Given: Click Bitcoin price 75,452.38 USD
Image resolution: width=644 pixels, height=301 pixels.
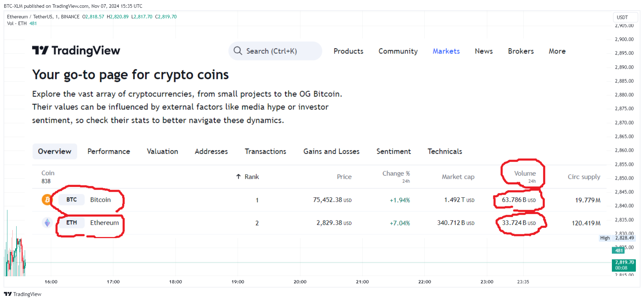Looking at the screenshot, I should pos(332,200).
